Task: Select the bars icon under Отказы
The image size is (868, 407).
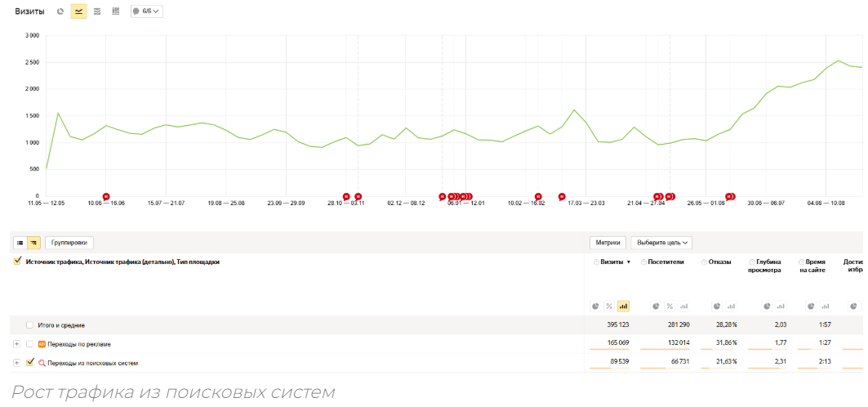Action: click(x=731, y=306)
